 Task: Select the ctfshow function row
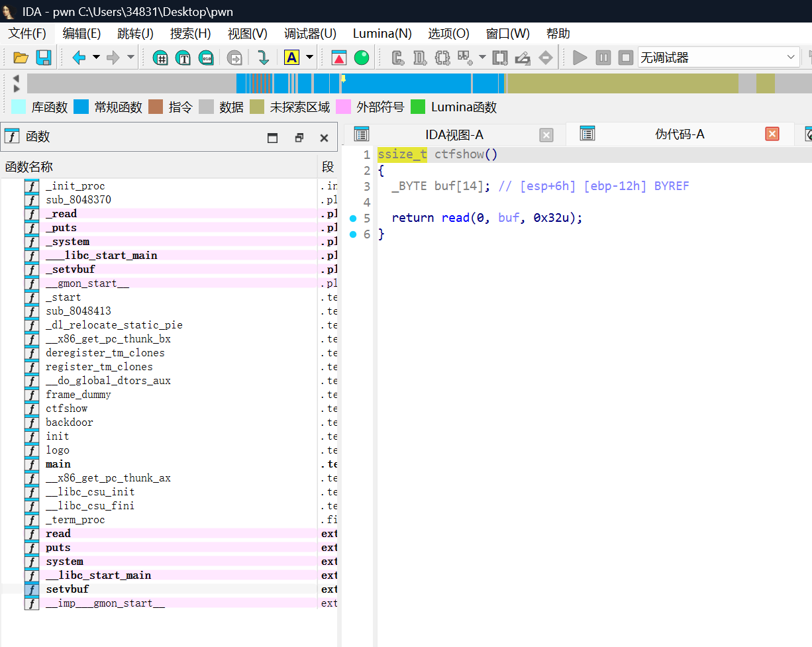pyautogui.click(x=170, y=409)
